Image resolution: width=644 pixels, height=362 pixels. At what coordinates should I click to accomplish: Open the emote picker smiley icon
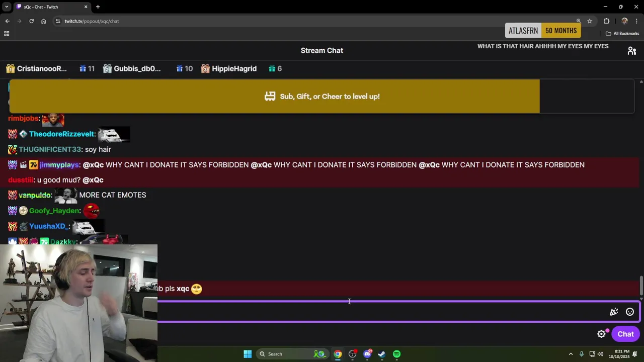630,312
